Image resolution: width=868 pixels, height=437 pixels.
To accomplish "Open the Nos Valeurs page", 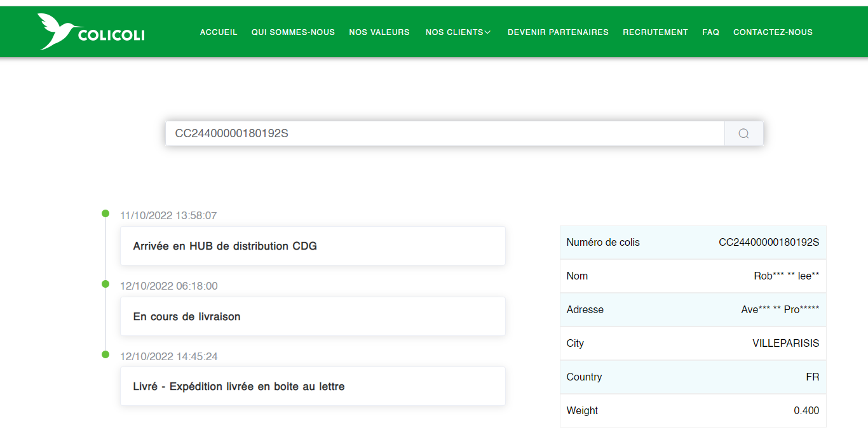I will (x=379, y=32).
